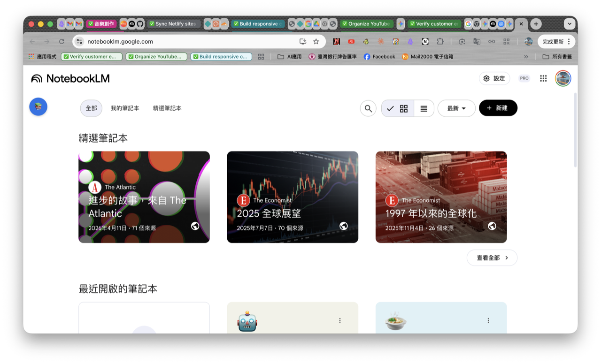Click globe icon on 1997 年以來的全球化 card
The width and height of the screenshot is (601, 364).
point(492,226)
